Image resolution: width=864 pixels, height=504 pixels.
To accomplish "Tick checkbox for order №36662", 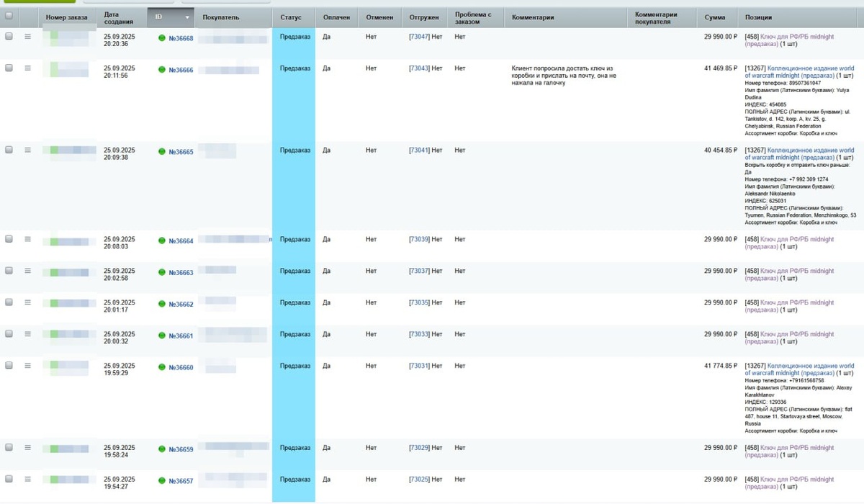I will coord(9,302).
